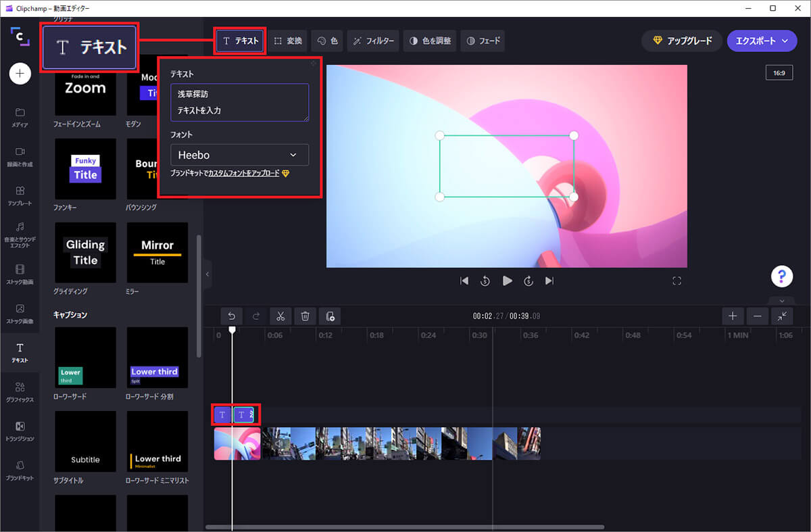Click the 16:9 aspect ratio button
This screenshot has width=811, height=532.
pos(779,72)
